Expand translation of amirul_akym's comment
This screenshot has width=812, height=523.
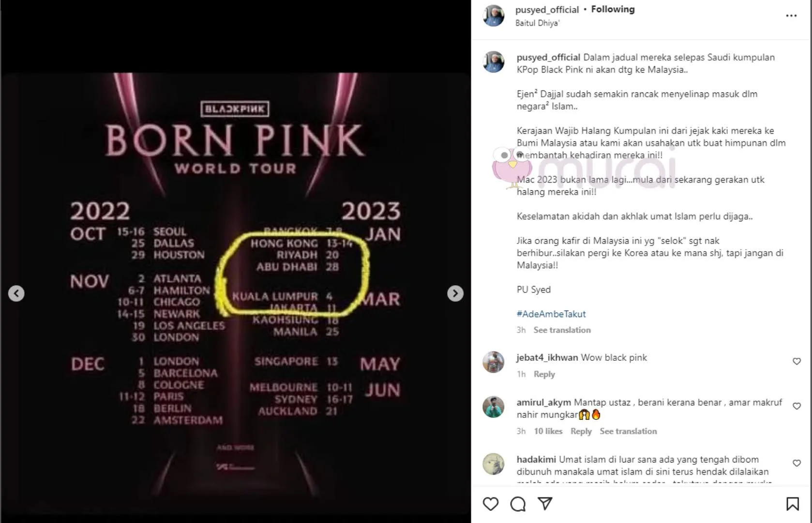(628, 431)
